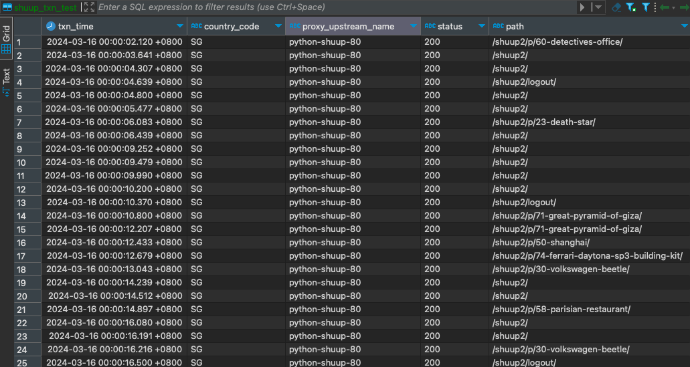Click great-pyramid-of-giza path in row 14
The image size is (690, 367).
(589, 216)
